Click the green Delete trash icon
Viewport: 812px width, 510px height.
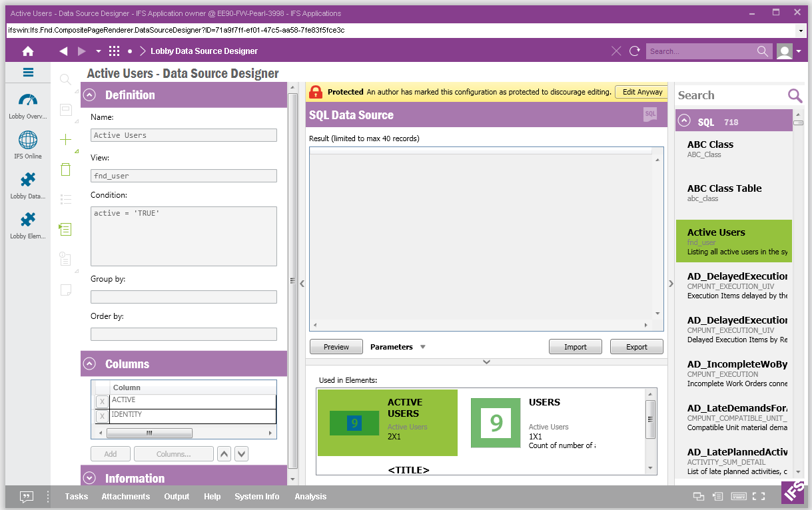[x=65, y=169]
